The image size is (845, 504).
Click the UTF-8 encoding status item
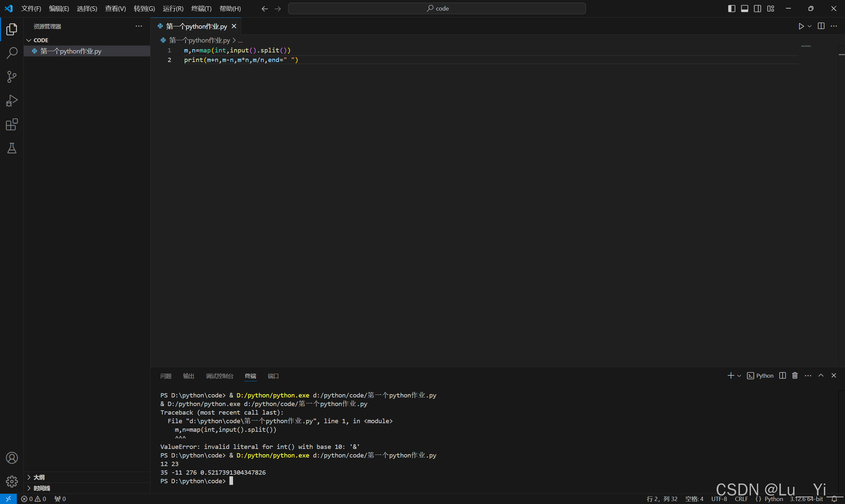[719, 499]
